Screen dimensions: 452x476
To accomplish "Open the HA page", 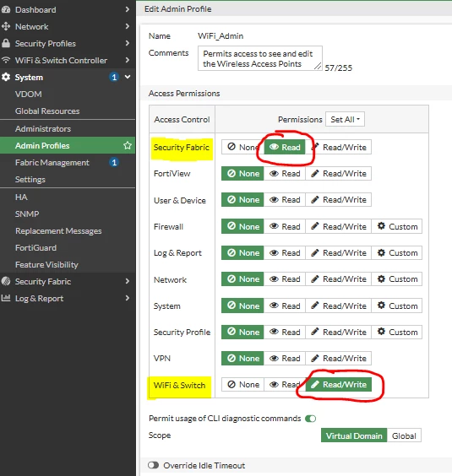I will 21,197.
